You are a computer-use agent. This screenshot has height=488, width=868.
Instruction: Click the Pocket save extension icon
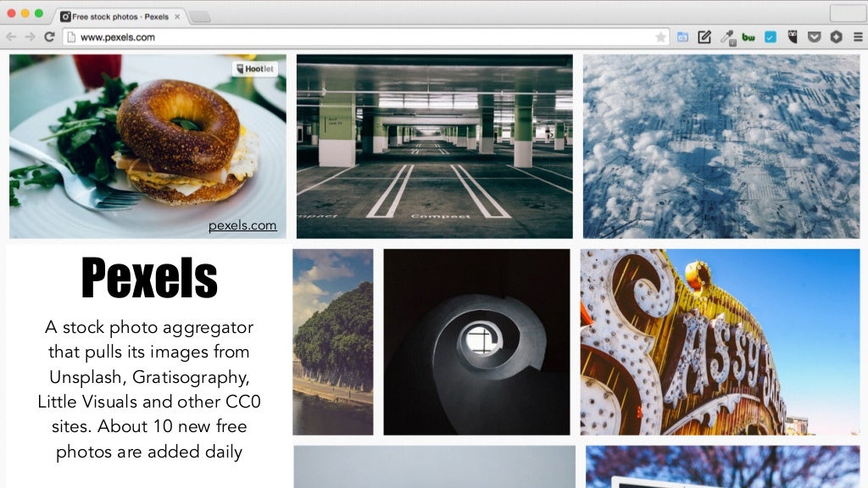point(814,37)
